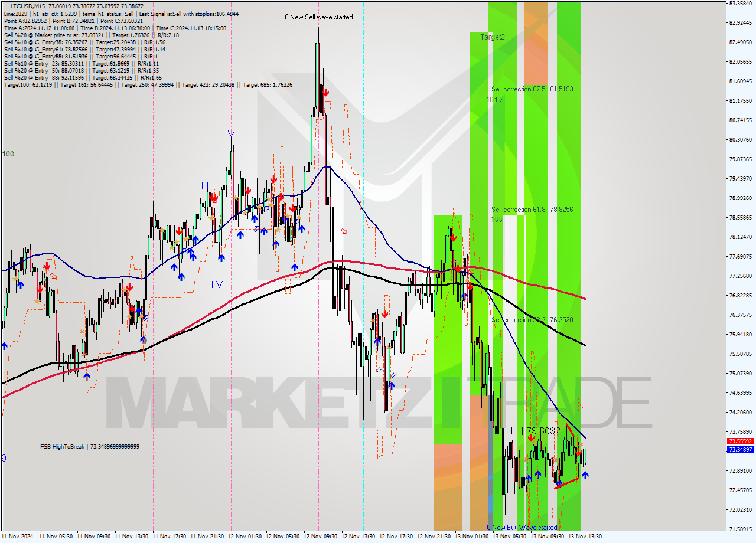Click the '12 Nov 17:30' time label
The width and height of the screenshot is (756, 543).
tap(396, 537)
